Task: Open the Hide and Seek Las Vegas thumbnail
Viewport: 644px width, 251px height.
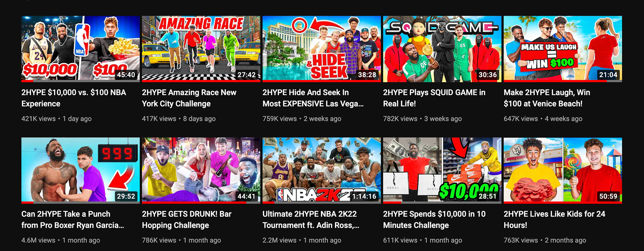Action: pyautogui.click(x=322, y=49)
